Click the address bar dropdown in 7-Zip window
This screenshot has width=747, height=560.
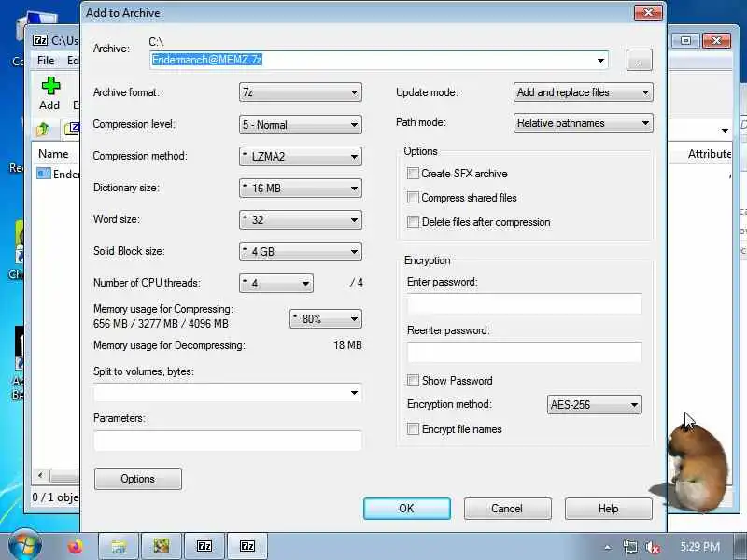click(x=725, y=130)
